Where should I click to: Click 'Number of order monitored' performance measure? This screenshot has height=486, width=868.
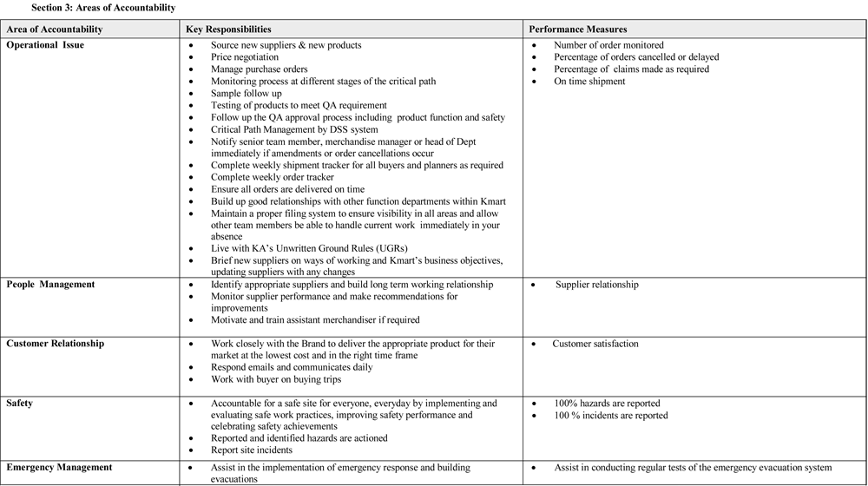pyautogui.click(x=608, y=45)
